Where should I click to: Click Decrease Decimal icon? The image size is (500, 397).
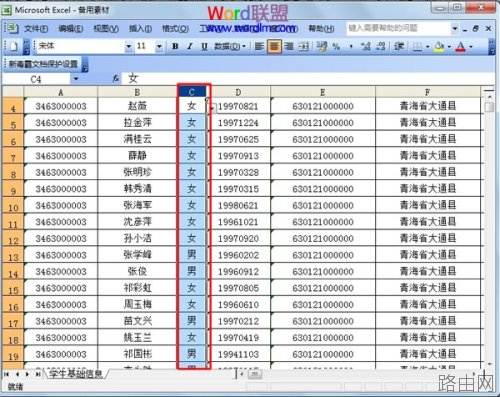[x=381, y=46]
